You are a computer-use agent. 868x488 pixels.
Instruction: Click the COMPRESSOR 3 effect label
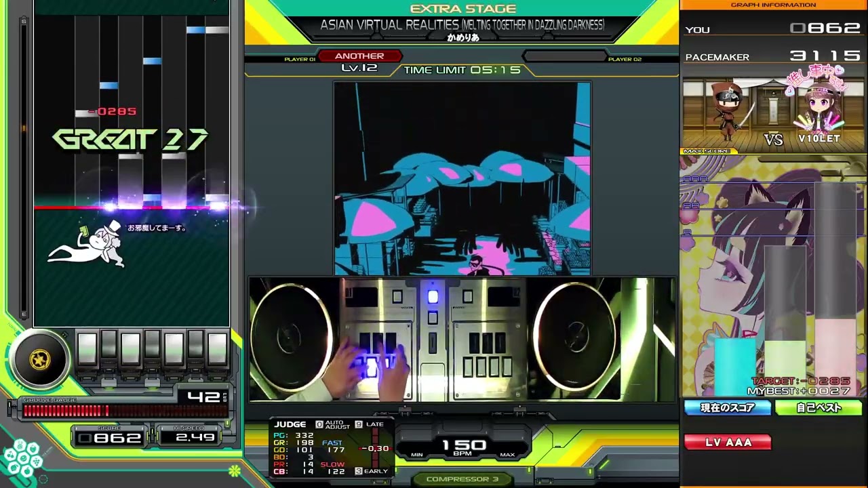click(462, 479)
